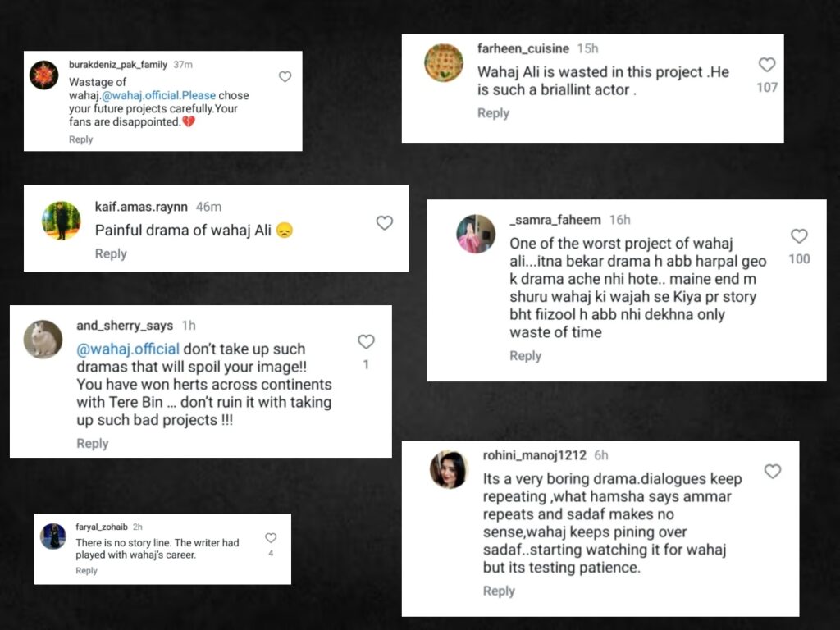The width and height of the screenshot is (840, 630).
Task: Like kaif.amas.raynn's 'Painful drama' comment
Action: pyautogui.click(x=384, y=223)
